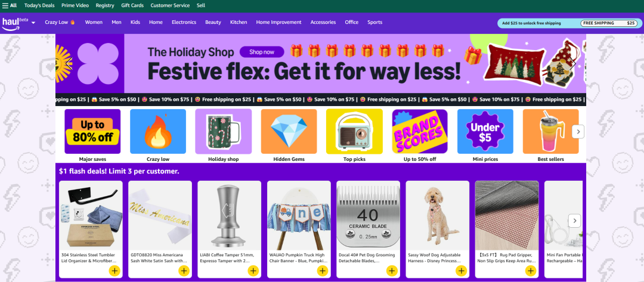The height and width of the screenshot is (282, 644).
Task: Add the Sassy Woof Dog Harness to cart
Action: point(461,271)
